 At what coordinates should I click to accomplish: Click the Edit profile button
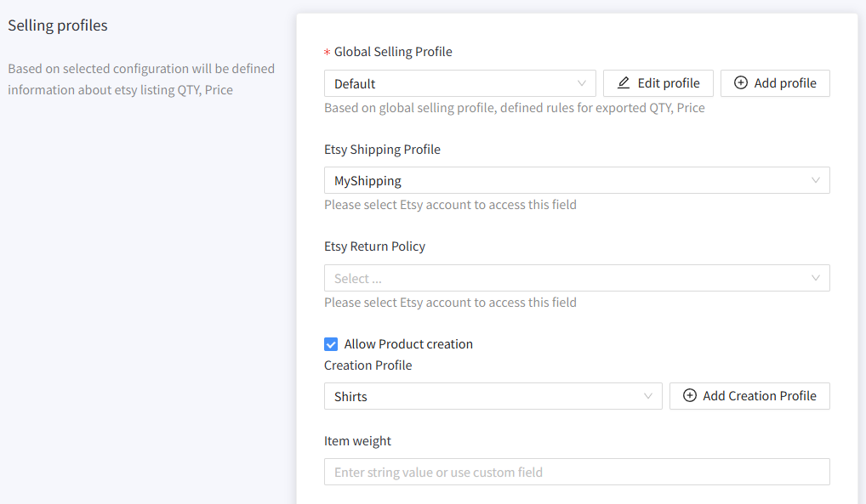[x=658, y=83]
